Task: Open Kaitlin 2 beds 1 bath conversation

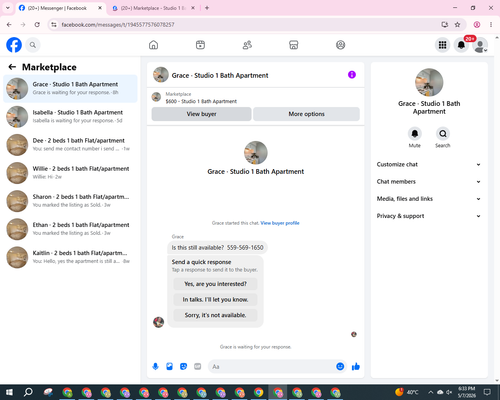Action: click(70, 257)
